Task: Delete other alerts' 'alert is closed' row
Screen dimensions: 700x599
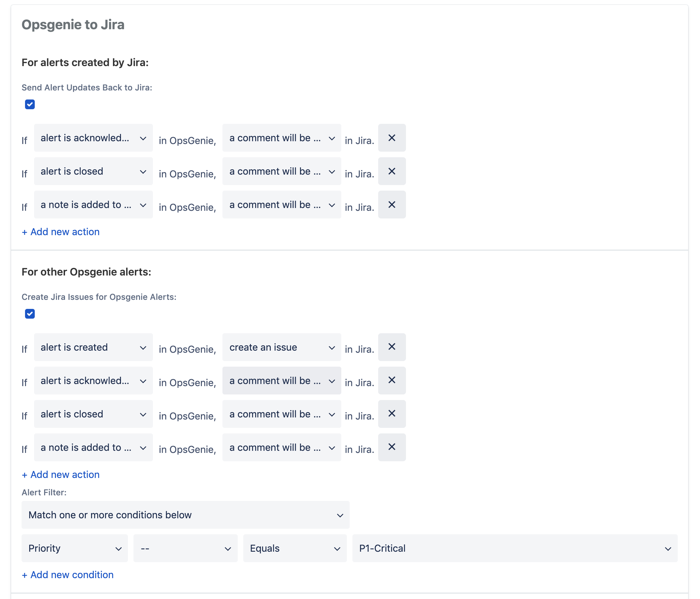Action: [392, 414]
